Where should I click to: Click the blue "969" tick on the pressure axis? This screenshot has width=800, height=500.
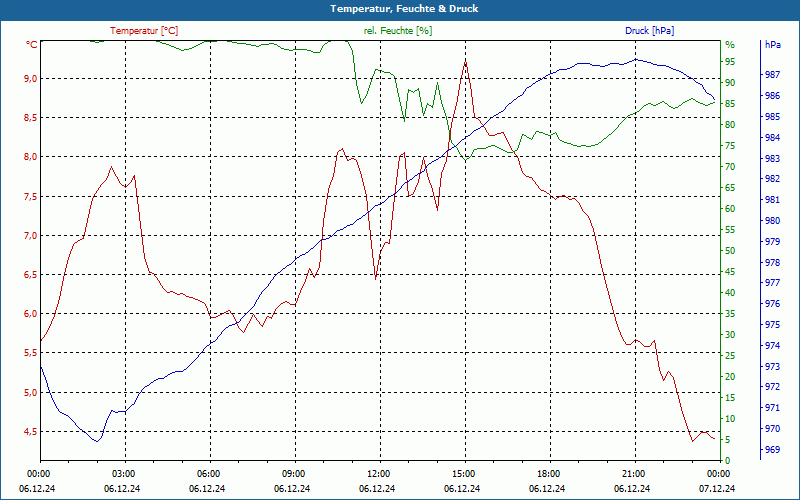[x=772, y=449]
